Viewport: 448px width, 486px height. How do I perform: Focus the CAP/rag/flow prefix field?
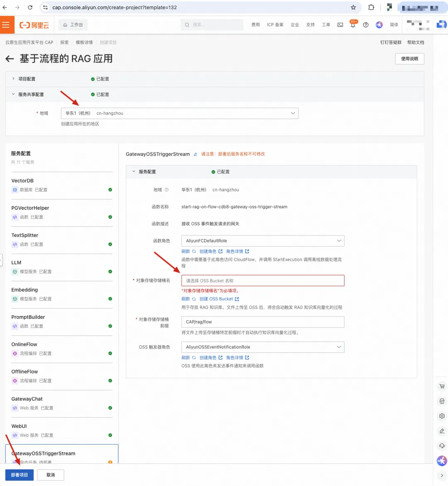(x=263, y=322)
